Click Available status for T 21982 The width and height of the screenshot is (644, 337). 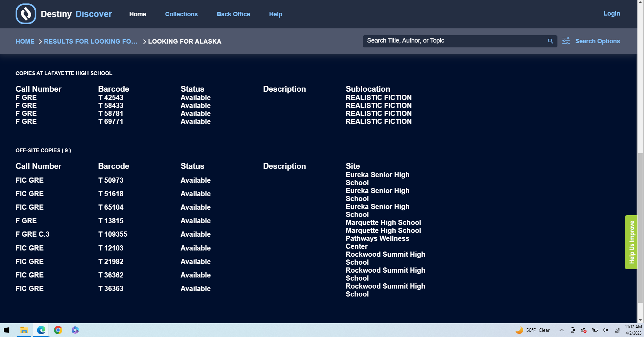click(196, 262)
